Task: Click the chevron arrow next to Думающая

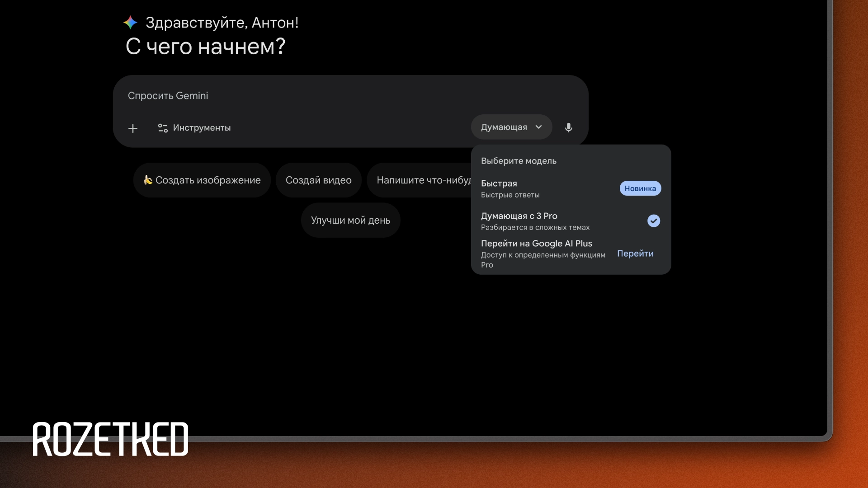Action: (539, 127)
